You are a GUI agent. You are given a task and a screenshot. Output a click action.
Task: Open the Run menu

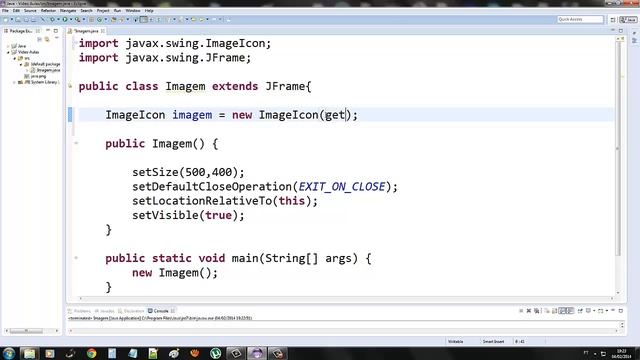118,11
